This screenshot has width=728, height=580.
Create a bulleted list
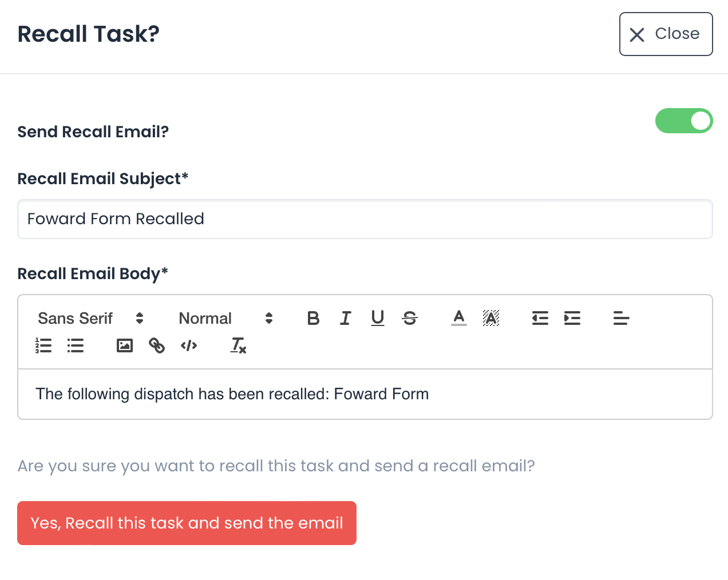(x=76, y=345)
